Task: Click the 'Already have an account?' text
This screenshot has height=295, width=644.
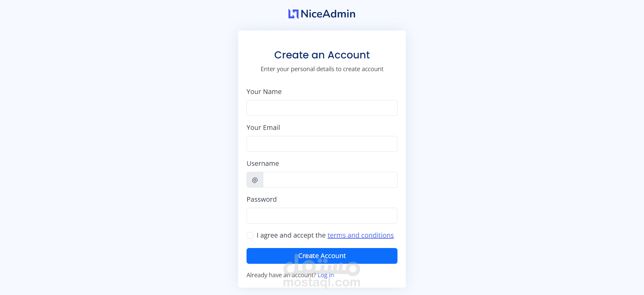Action: (x=281, y=275)
